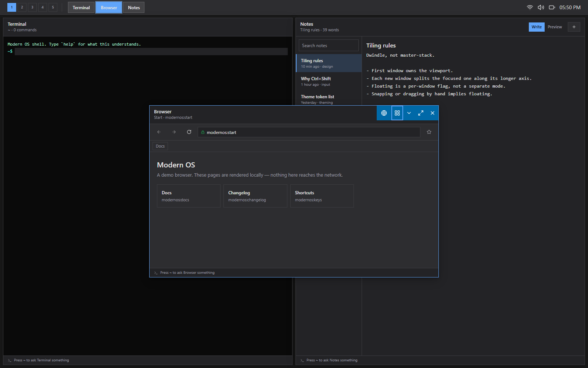Click the modernos:start address bar
588x368 pixels.
[x=309, y=132]
